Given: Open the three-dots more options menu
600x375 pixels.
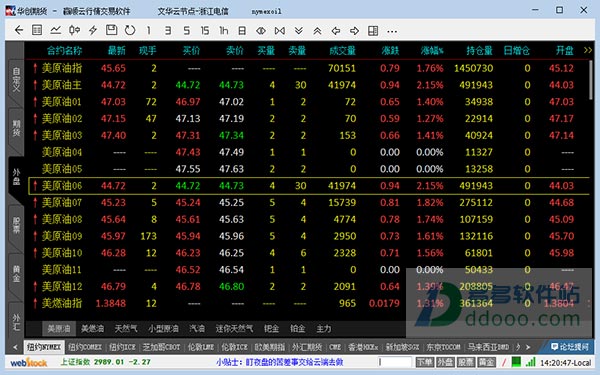Looking at the screenshot, I should pyautogui.click(x=392, y=31).
